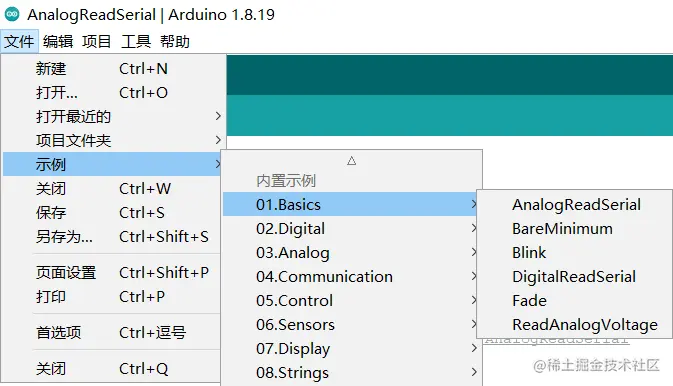Screen dimensions: 673x386
Task: Choose 保存 from the file menu
Action: pos(112,213)
